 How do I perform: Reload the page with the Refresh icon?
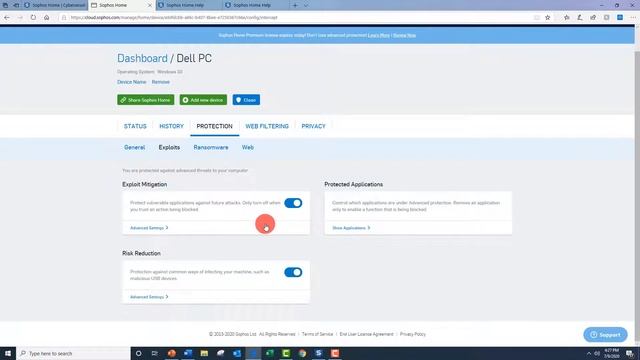pos(33,18)
